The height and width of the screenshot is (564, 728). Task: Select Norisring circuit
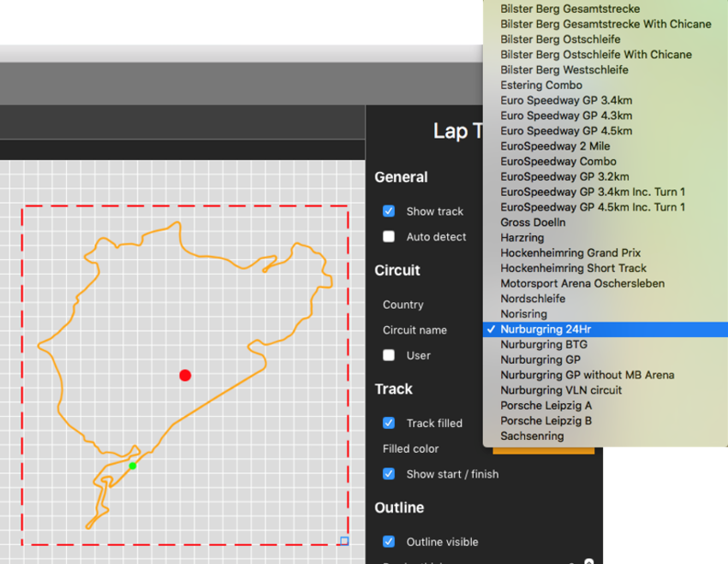point(606,315)
